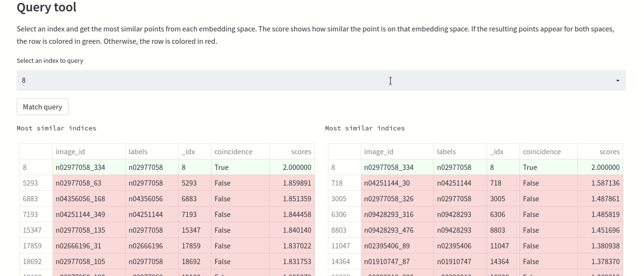
Task: Click the coincidence column header in left table
Action: 233,151
